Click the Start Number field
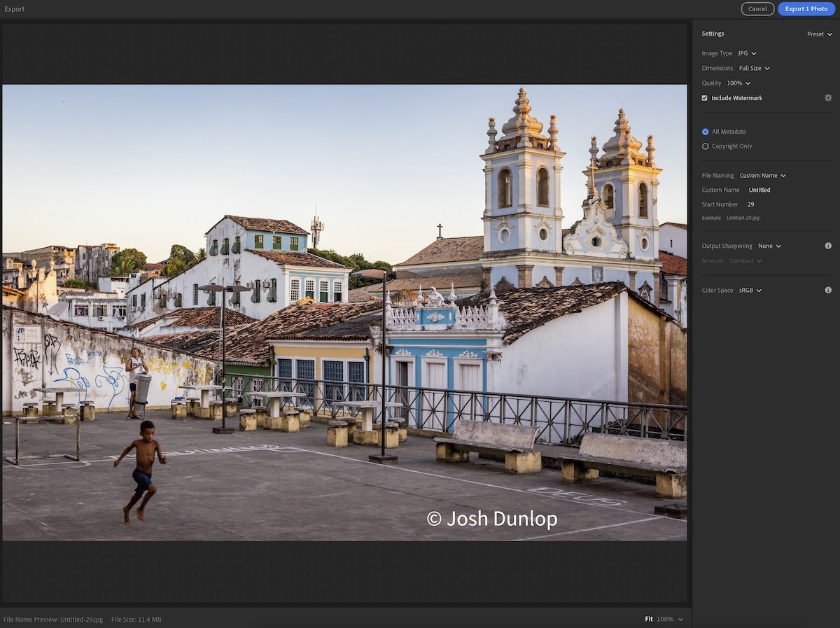This screenshot has width=840, height=628. 751,204
